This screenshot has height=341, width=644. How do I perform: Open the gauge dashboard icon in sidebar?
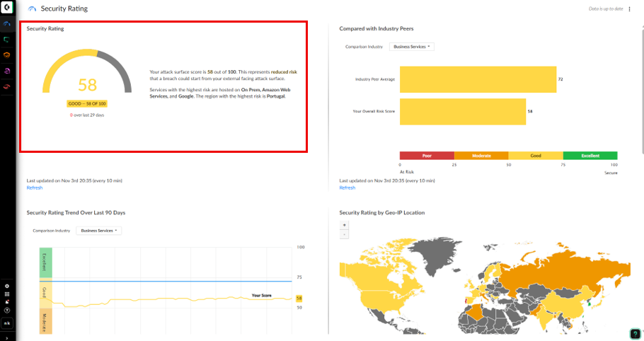pyautogui.click(x=7, y=24)
